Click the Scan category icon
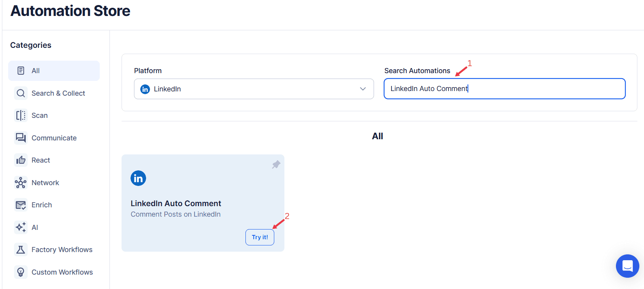Image resolution: width=644 pixels, height=289 pixels. point(21,115)
